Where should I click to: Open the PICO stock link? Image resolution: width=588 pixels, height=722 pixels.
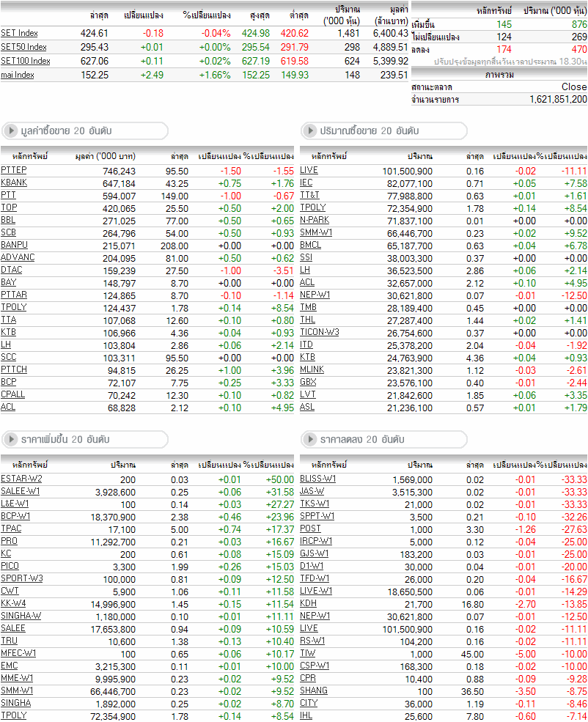[x=10, y=566]
